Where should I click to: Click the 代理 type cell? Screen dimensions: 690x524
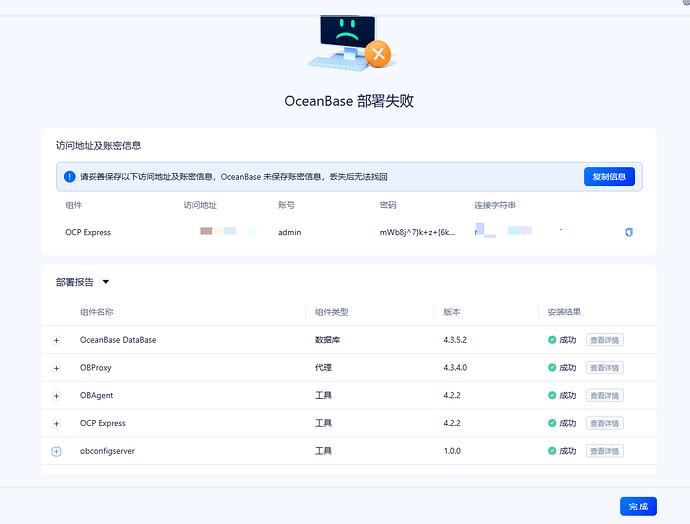323,367
